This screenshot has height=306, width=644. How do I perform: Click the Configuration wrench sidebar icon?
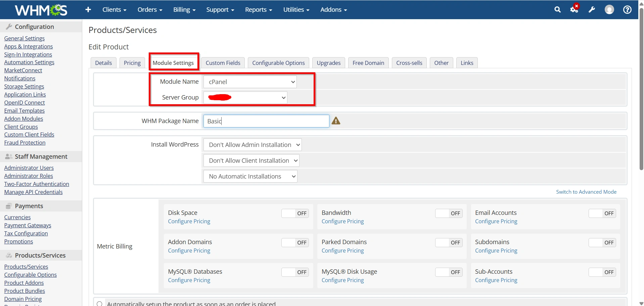tap(9, 27)
